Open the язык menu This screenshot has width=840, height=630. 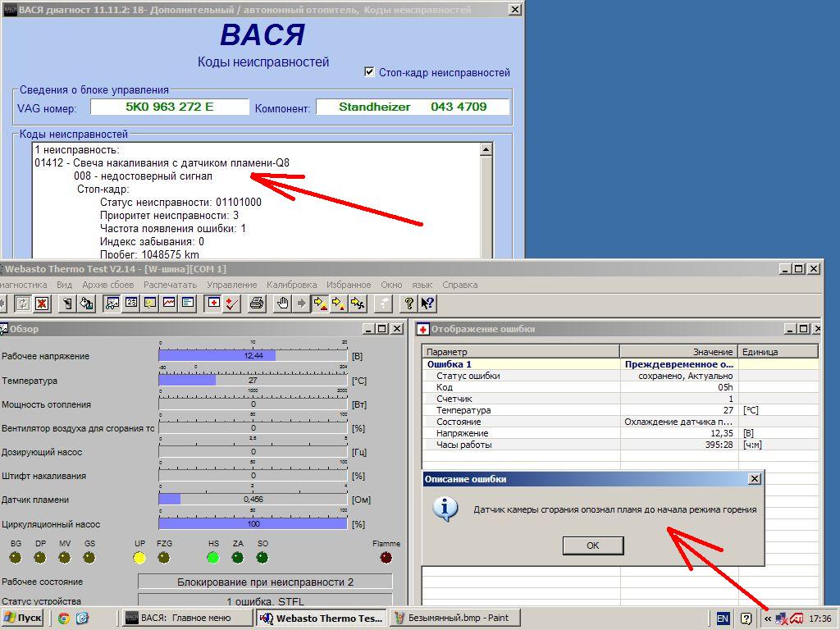pos(422,285)
